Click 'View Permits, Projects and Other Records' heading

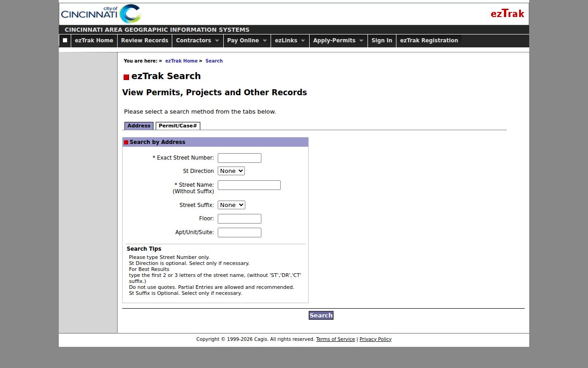point(215,92)
